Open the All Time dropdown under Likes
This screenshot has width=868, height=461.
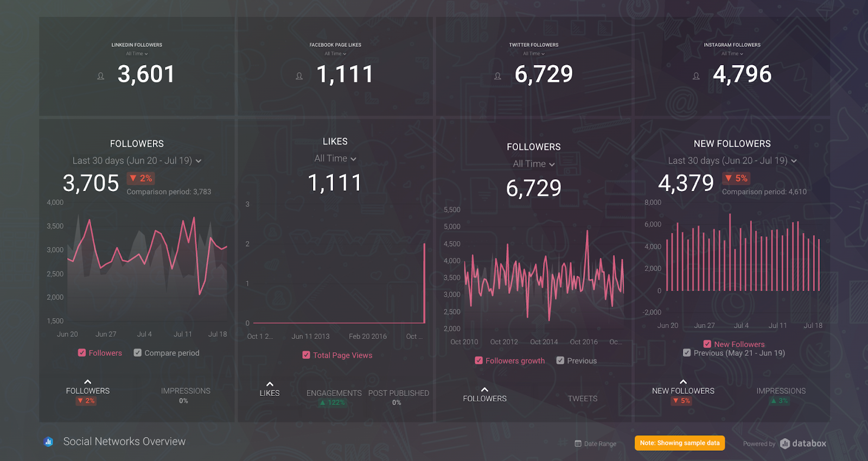[335, 159]
